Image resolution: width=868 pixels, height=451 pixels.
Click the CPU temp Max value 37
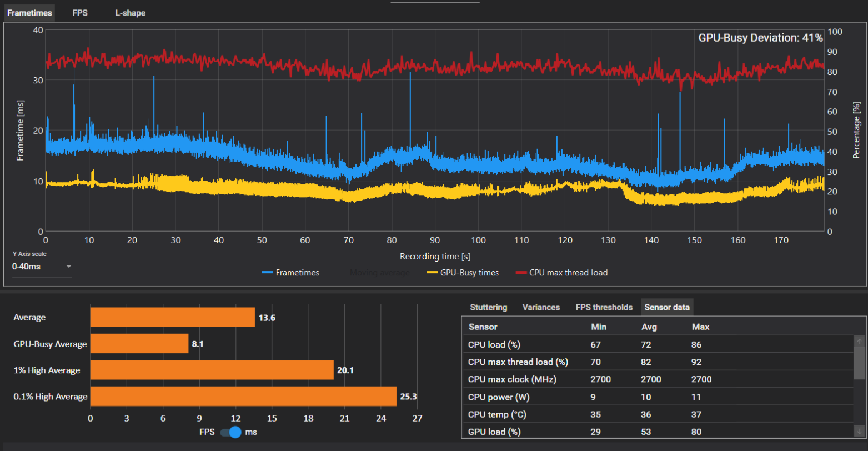click(697, 414)
